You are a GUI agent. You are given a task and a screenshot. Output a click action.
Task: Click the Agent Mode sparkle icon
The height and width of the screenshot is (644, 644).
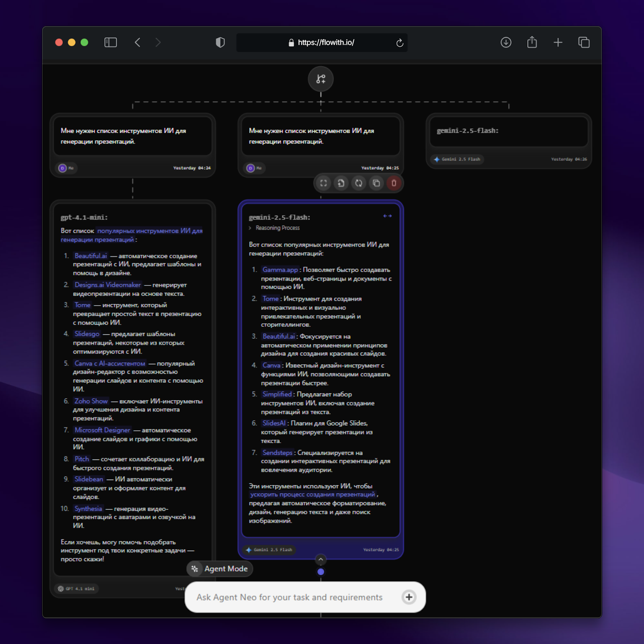click(195, 569)
